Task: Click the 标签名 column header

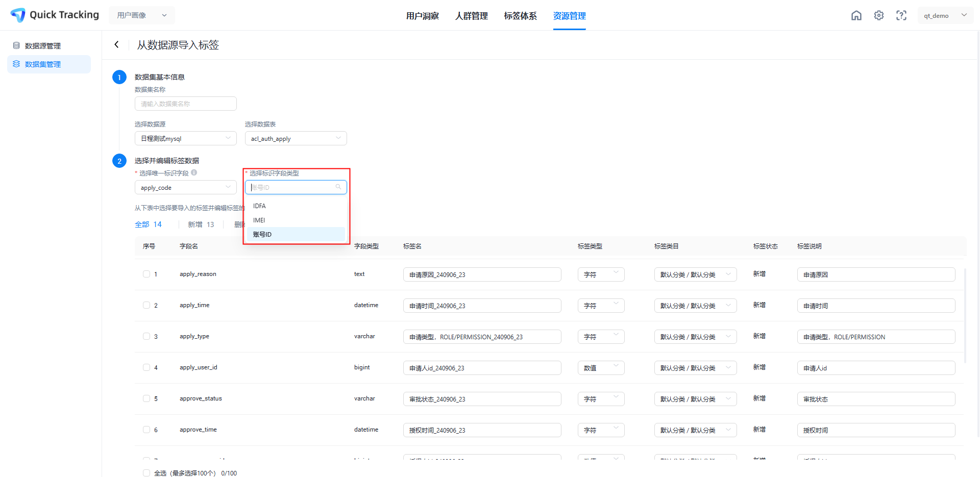Action: pos(412,246)
